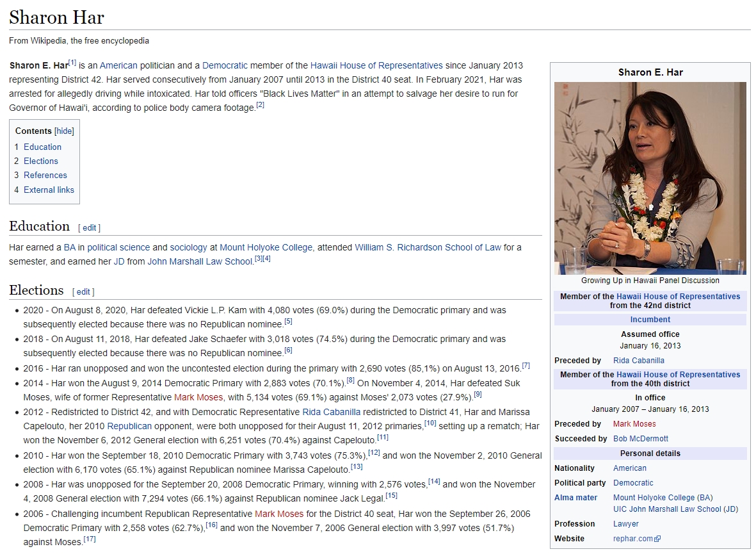The height and width of the screenshot is (556, 756).
Task: Follow the Lawyer profession link
Action: pyautogui.click(x=625, y=524)
